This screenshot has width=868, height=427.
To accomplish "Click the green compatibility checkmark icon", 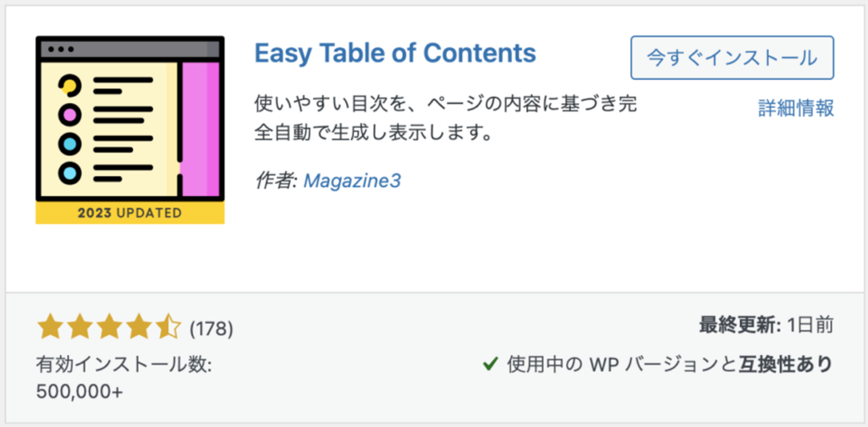I will click(490, 365).
